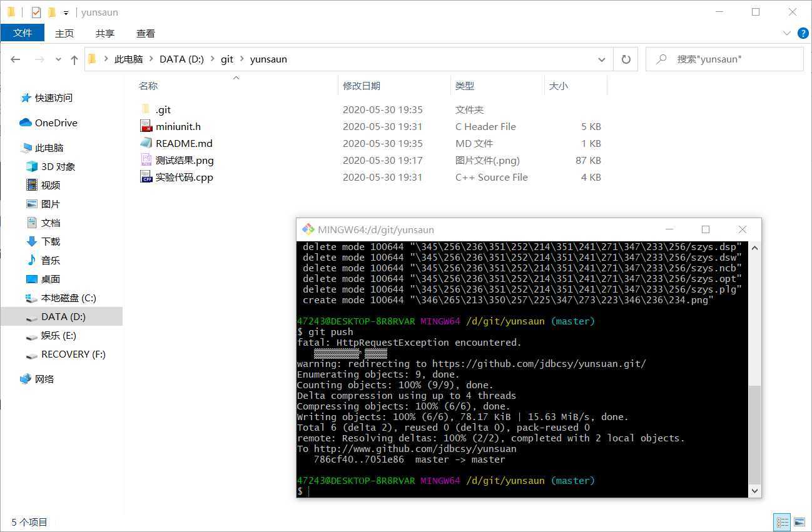Click the 图片 pictures icon
812x532 pixels.
(x=32, y=204)
